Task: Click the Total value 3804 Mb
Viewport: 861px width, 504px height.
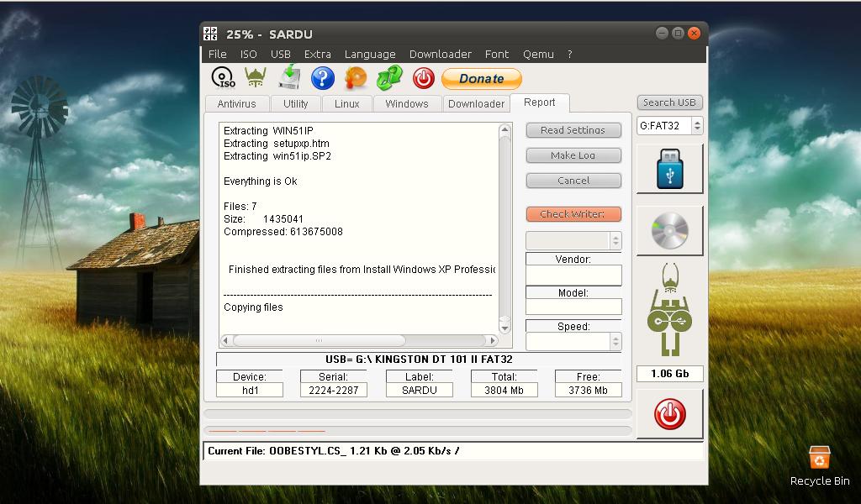Action: coord(504,390)
